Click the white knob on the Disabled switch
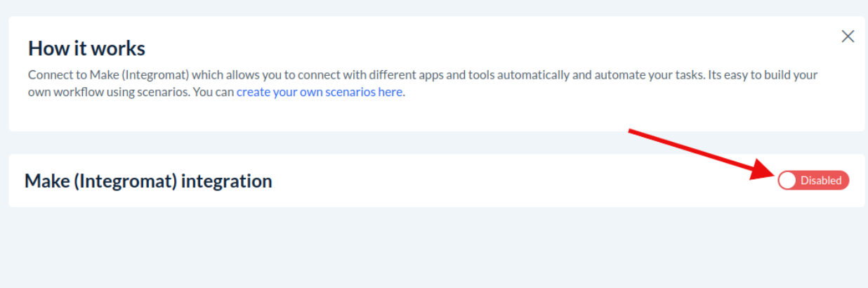Image resolution: width=868 pixels, height=288 pixels. [x=788, y=181]
